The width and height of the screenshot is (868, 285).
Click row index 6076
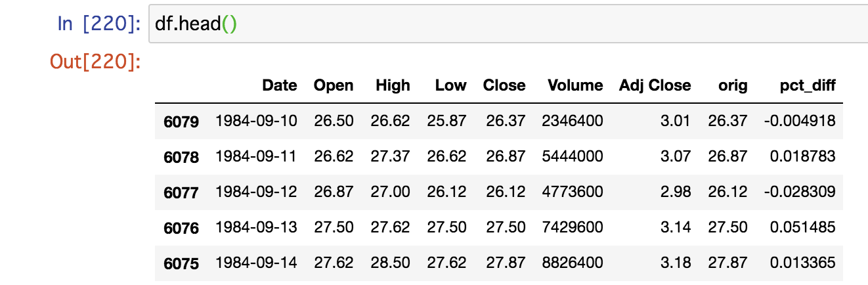pos(181,228)
